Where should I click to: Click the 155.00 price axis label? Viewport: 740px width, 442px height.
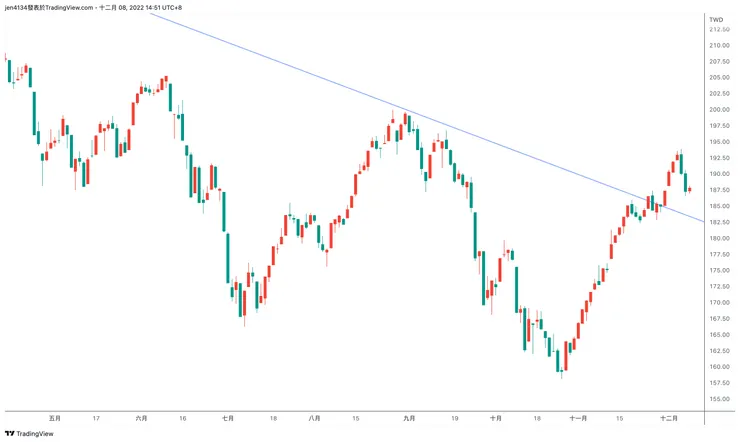(719, 399)
